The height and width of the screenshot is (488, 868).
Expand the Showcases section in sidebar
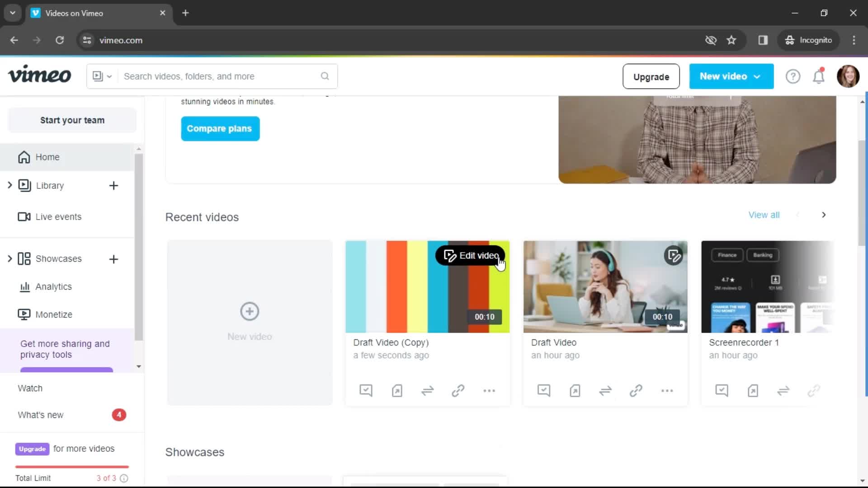[9, 258]
